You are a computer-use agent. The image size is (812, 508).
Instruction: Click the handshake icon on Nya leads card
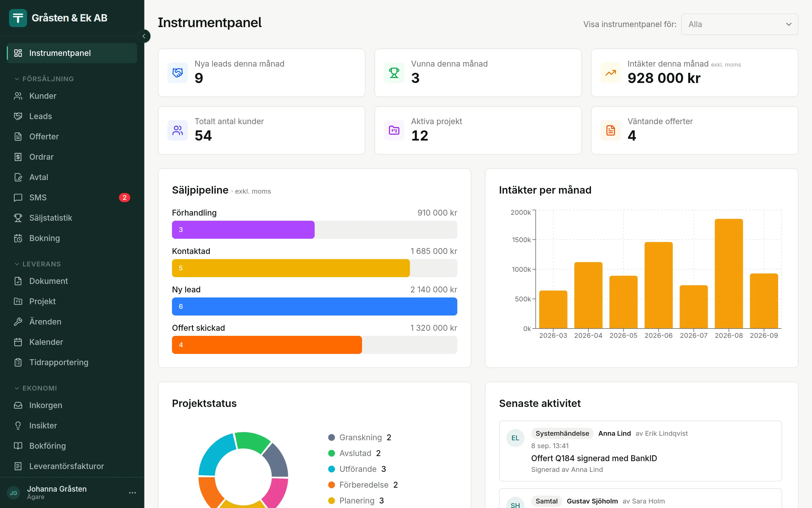[178, 73]
